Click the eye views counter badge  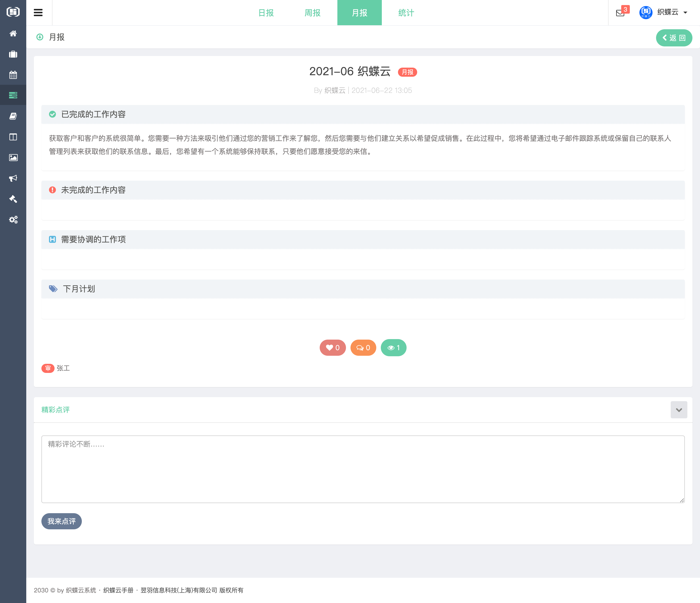pos(393,348)
